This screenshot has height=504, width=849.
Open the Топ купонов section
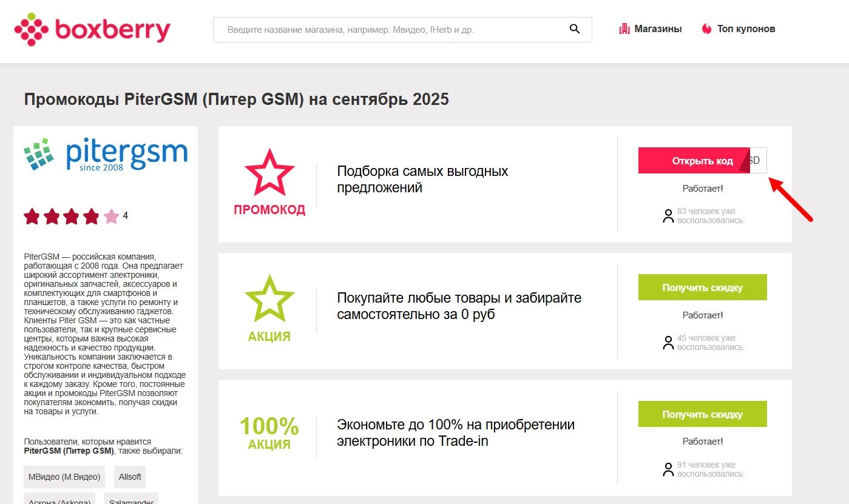pos(746,28)
